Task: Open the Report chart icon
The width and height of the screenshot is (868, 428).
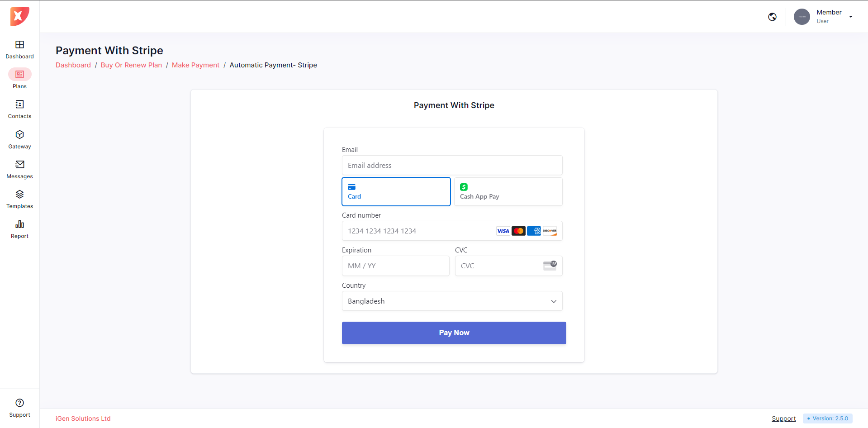Action: [x=19, y=224]
